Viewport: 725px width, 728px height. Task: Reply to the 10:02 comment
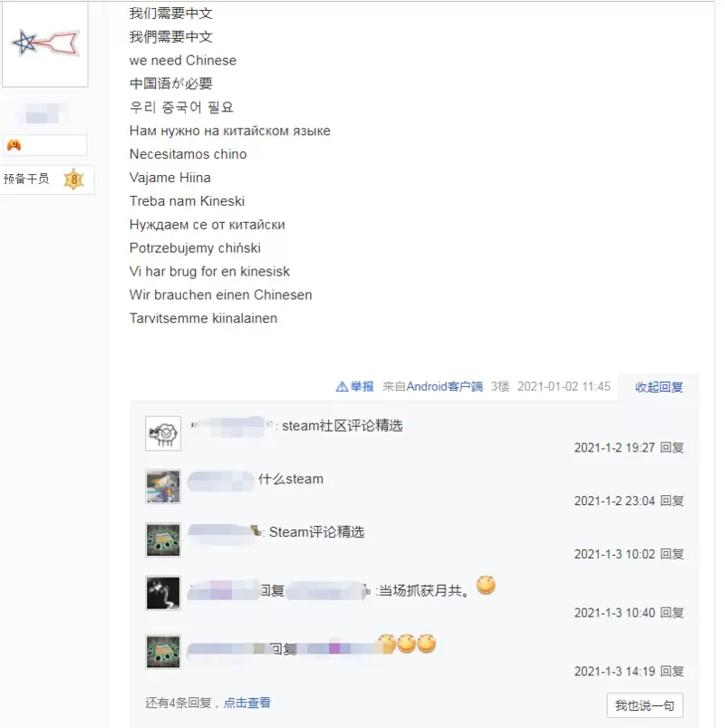pyautogui.click(x=672, y=554)
